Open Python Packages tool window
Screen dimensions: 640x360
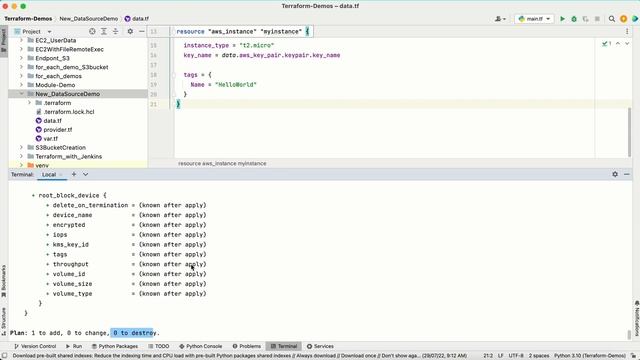(x=115, y=346)
